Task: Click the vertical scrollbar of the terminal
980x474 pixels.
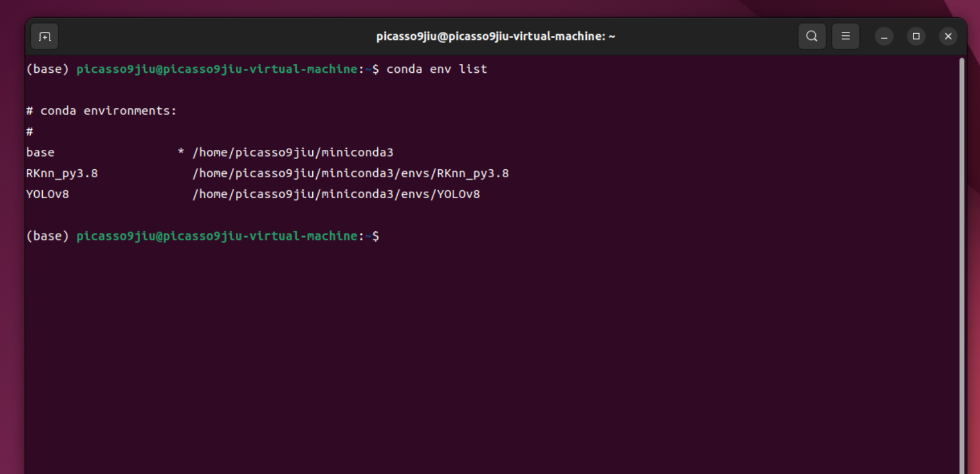Action: pyautogui.click(x=962, y=265)
